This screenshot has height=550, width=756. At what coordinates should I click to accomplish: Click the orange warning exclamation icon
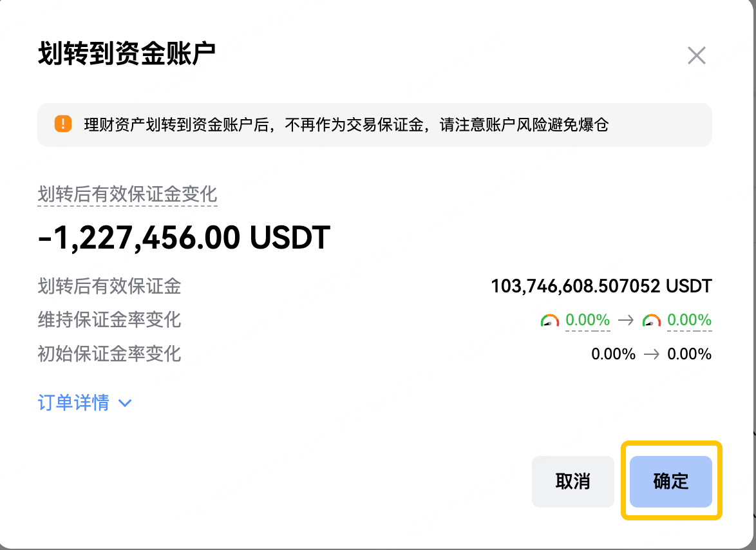(x=63, y=124)
